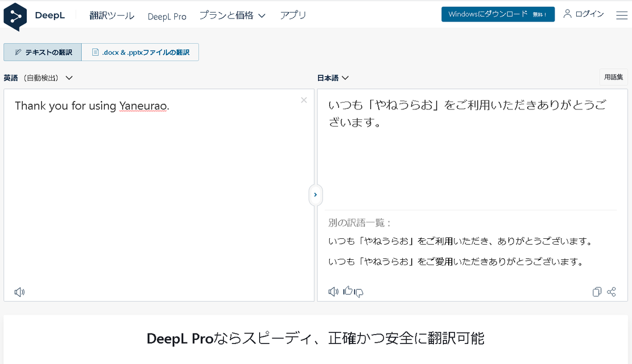Click the ログイン link
Screen dimensions: 632x364
584,14
